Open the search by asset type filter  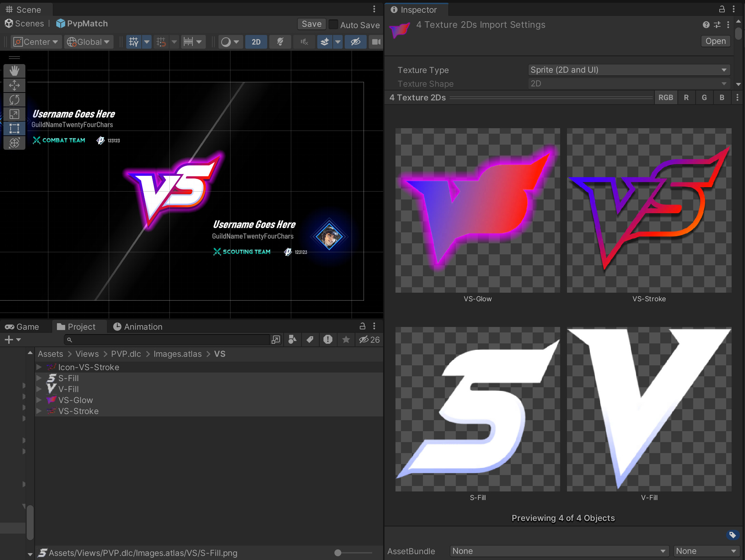click(x=292, y=340)
